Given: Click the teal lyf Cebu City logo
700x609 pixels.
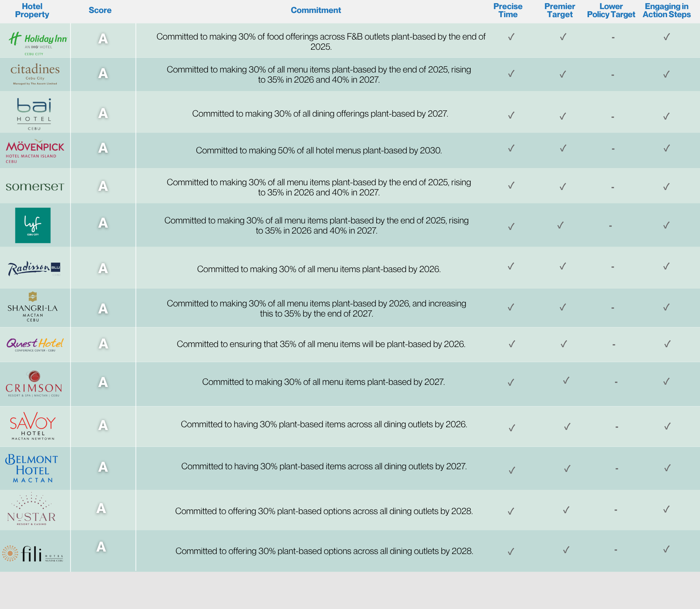Looking at the screenshot, I should [33, 225].
